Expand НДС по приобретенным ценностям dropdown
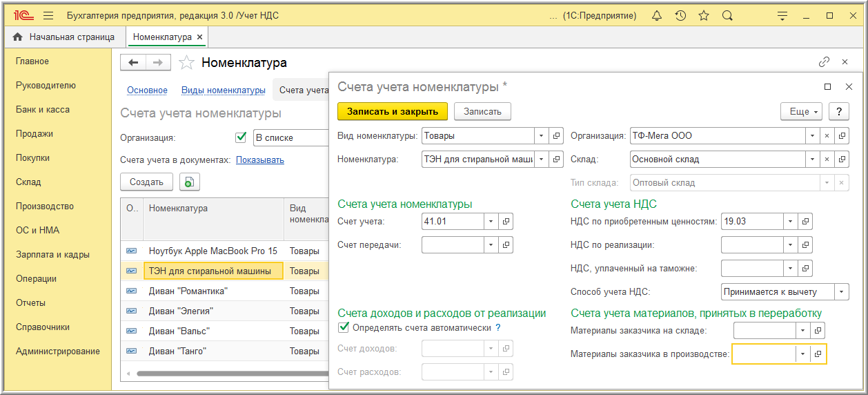The image size is (868, 395). click(x=791, y=222)
